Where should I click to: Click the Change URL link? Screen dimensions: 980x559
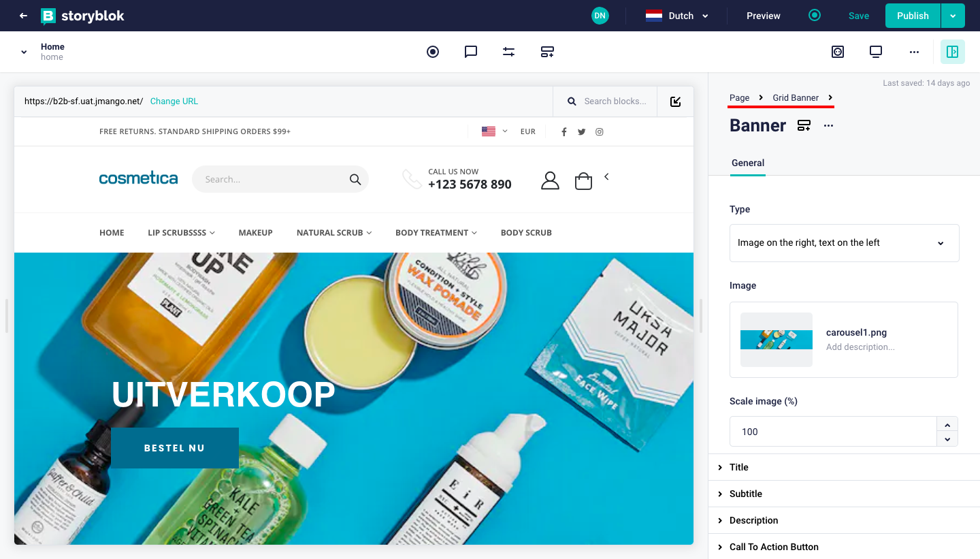point(174,101)
